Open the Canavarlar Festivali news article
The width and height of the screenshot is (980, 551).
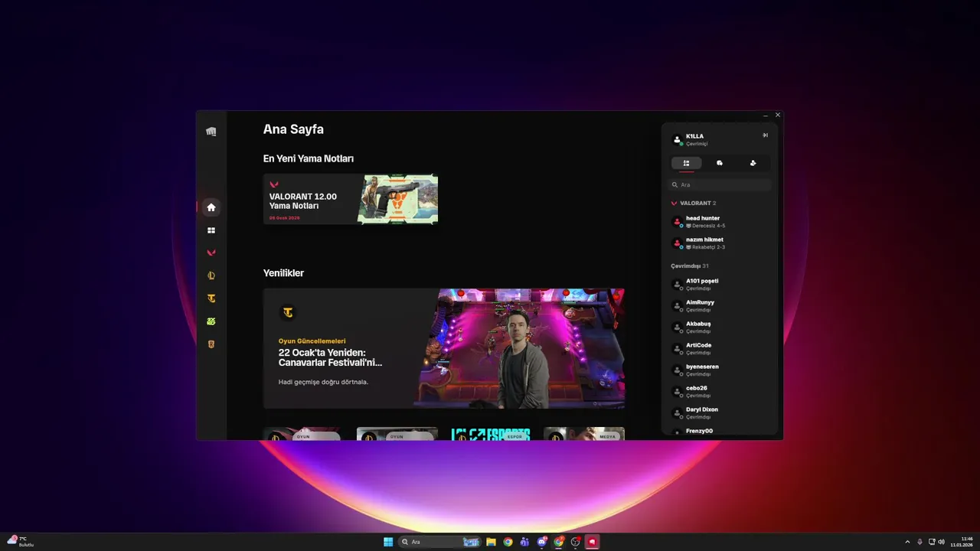[x=444, y=348]
